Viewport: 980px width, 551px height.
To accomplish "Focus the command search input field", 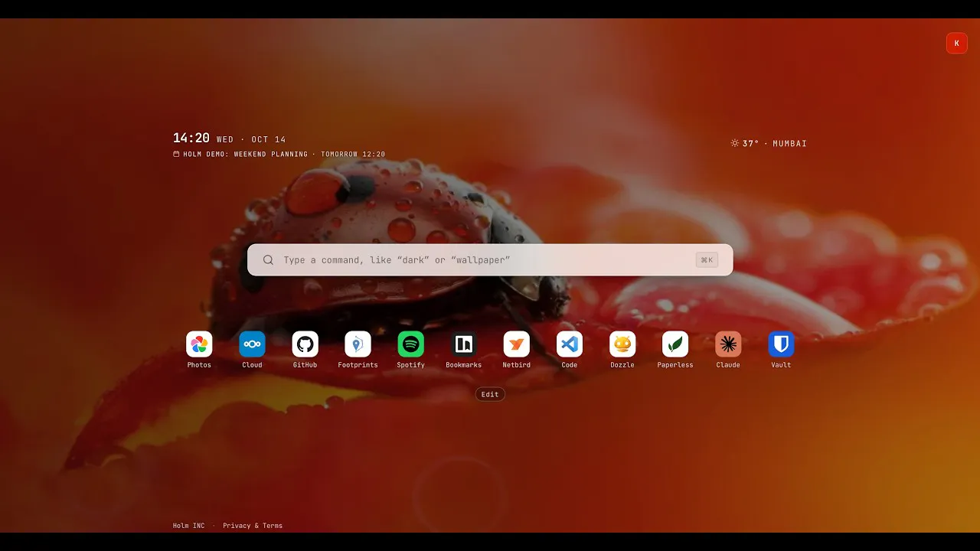I will pyautogui.click(x=490, y=260).
